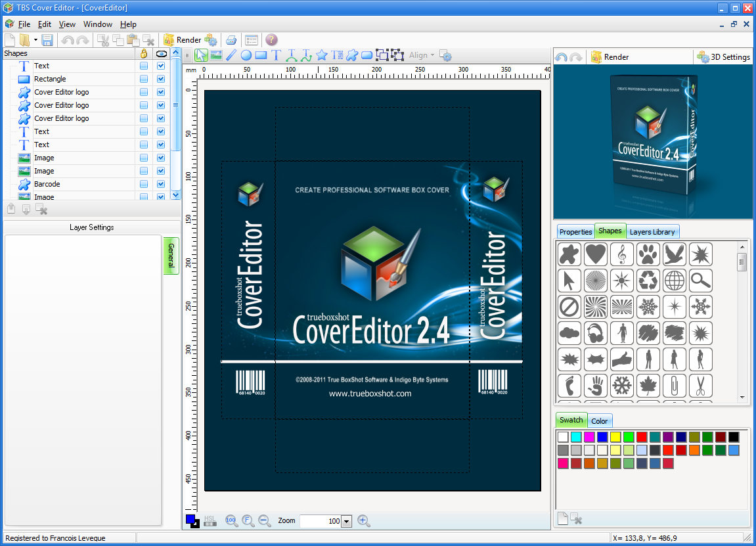Screen dimensions: 756x546
Task: Open the Window menu
Action: click(x=97, y=24)
